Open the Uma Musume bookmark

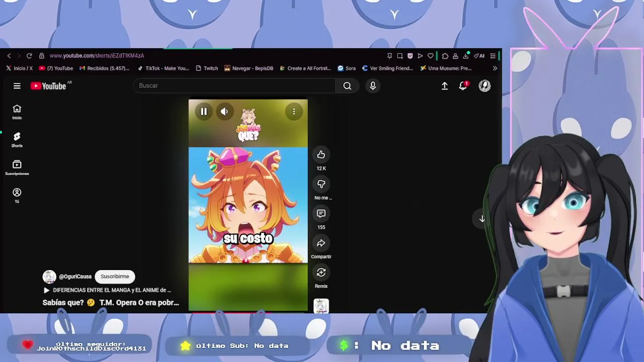tap(446, 68)
